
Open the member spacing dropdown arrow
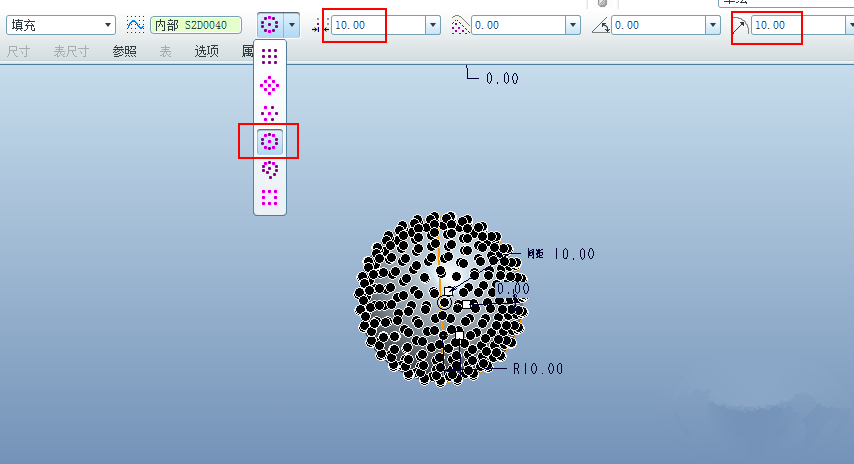(433, 25)
